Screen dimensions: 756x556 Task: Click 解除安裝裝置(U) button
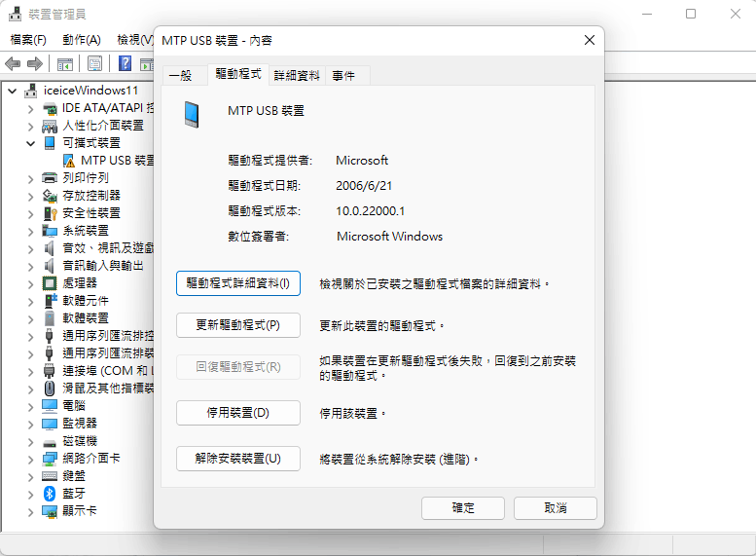coord(238,459)
